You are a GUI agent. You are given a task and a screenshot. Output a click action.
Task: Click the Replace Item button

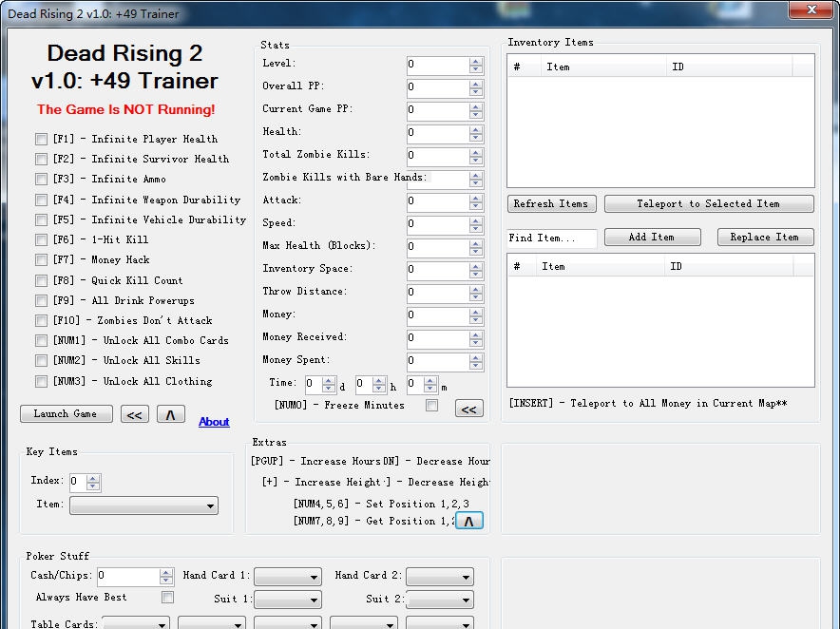pyautogui.click(x=765, y=238)
